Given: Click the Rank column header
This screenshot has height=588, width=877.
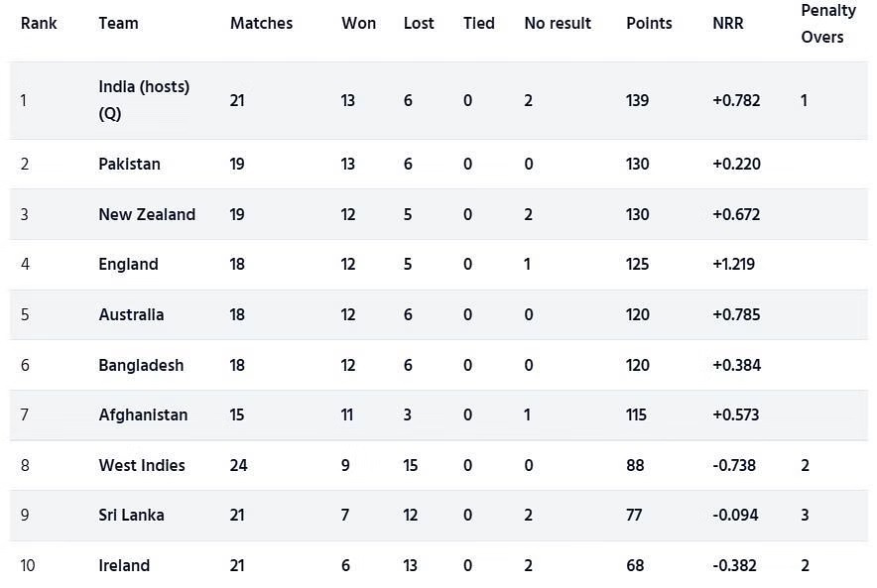Looking at the screenshot, I should [x=39, y=24].
